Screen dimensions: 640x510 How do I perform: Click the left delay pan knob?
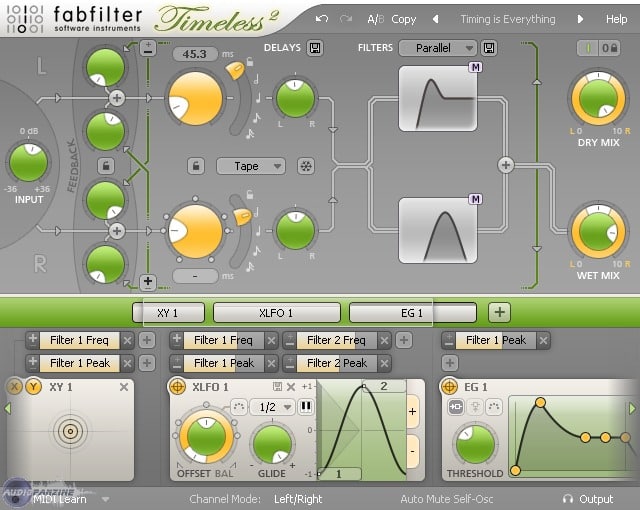(x=295, y=98)
